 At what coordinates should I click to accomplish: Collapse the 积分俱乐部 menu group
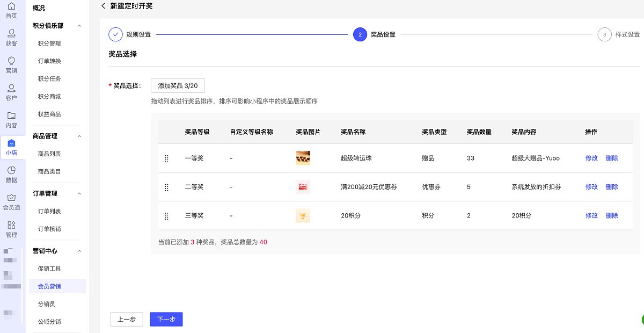click(79, 26)
